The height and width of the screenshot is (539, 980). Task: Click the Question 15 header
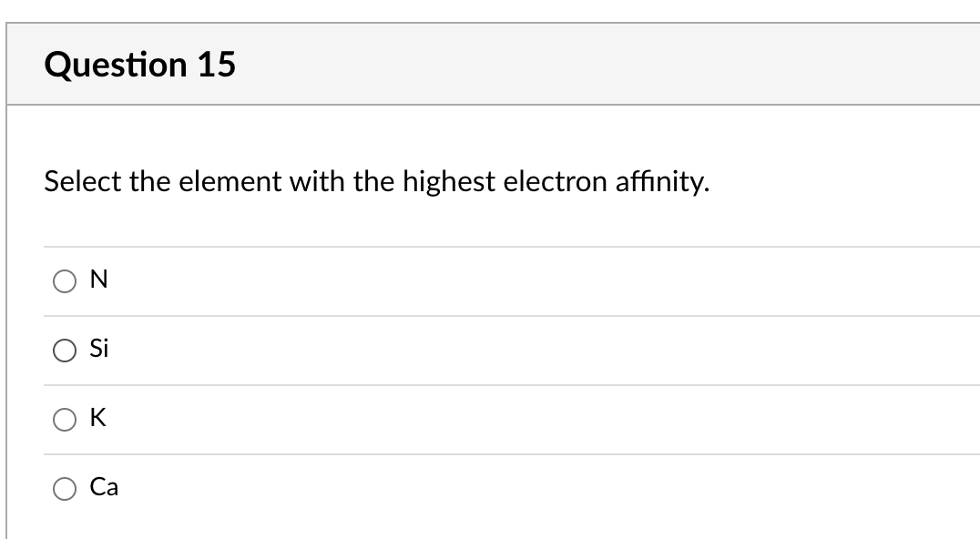click(140, 63)
